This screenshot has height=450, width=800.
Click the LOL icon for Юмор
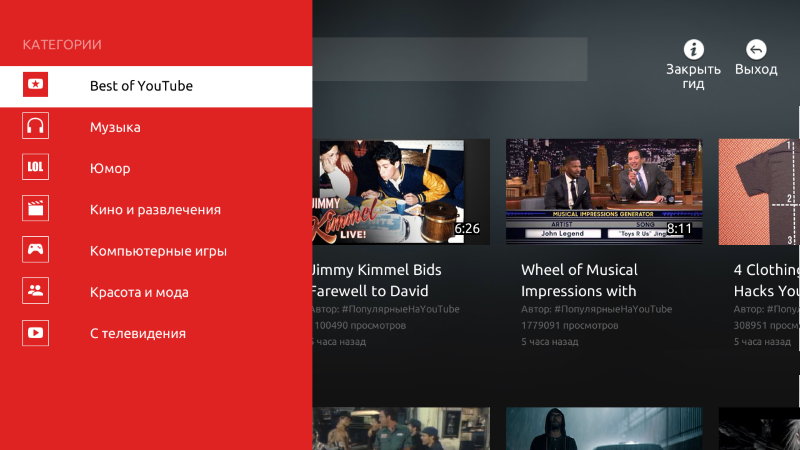(35, 167)
